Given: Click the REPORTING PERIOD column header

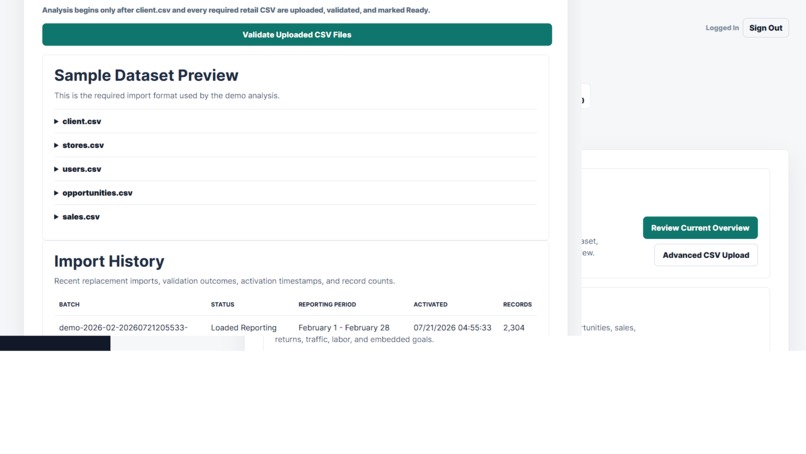Looking at the screenshot, I should point(327,304).
